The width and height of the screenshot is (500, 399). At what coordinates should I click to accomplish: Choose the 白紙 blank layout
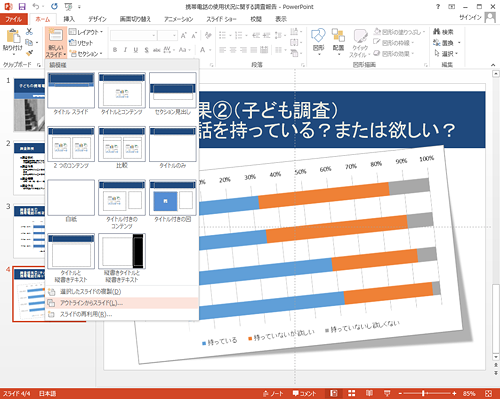tap(71, 198)
